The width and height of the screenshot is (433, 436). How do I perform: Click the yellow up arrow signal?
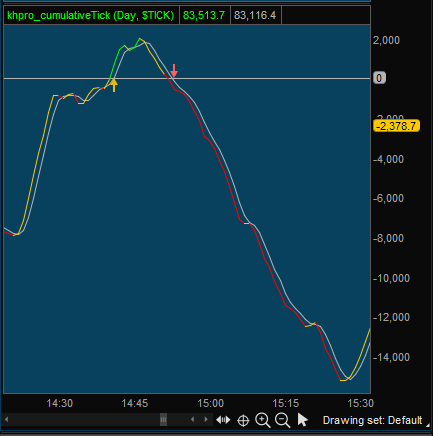(114, 85)
